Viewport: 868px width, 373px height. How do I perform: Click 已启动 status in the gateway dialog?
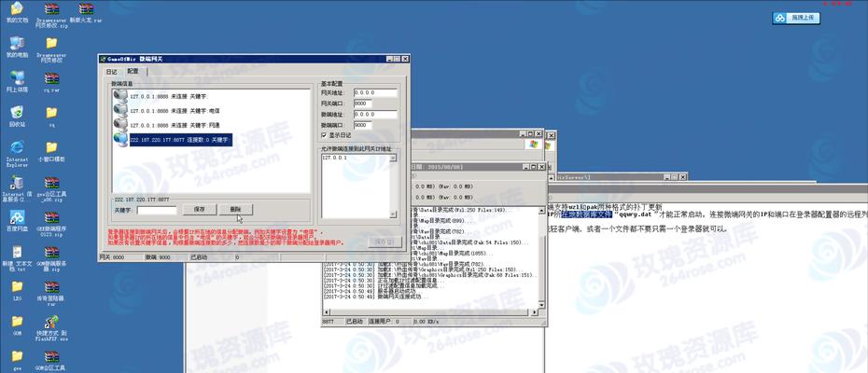[x=198, y=257]
